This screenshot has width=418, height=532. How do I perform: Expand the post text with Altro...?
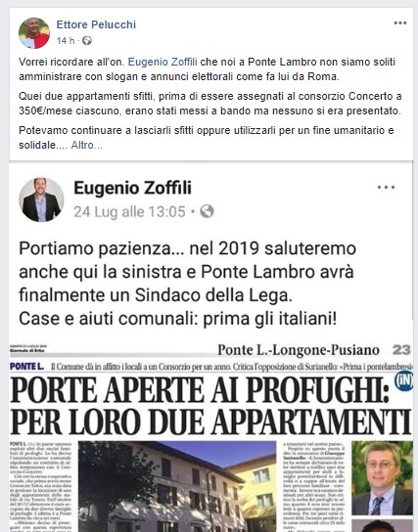(x=86, y=145)
